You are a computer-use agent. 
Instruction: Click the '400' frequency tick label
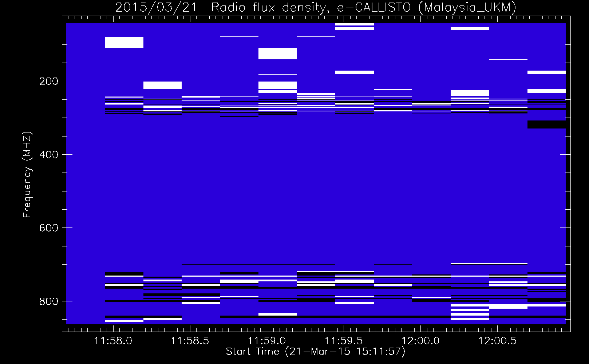[x=49, y=155]
